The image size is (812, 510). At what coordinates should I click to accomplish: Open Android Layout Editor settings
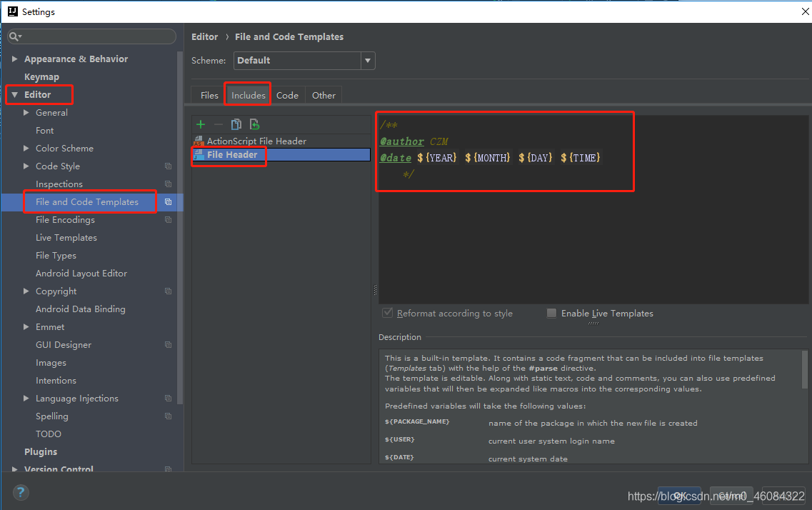(x=81, y=274)
